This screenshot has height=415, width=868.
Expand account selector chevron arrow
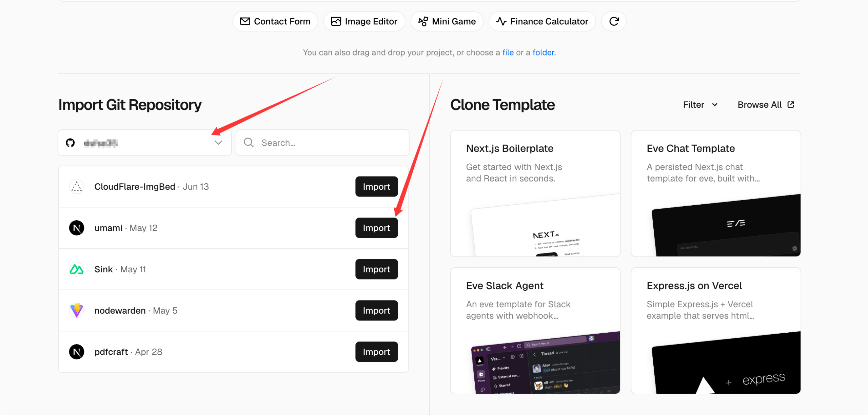(218, 143)
